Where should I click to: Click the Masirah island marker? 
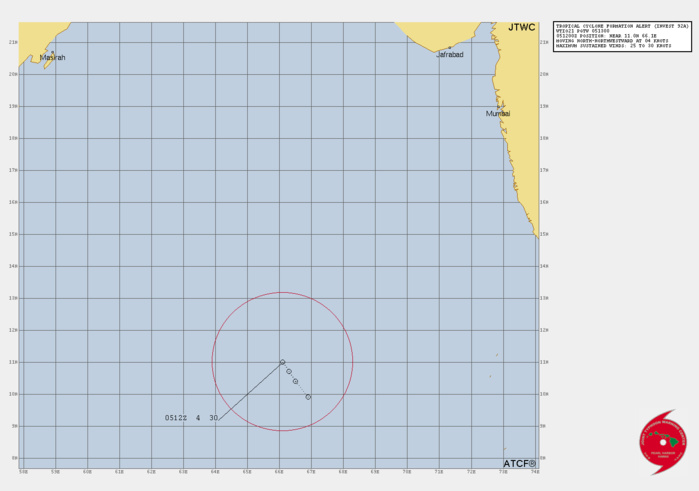click(50, 52)
